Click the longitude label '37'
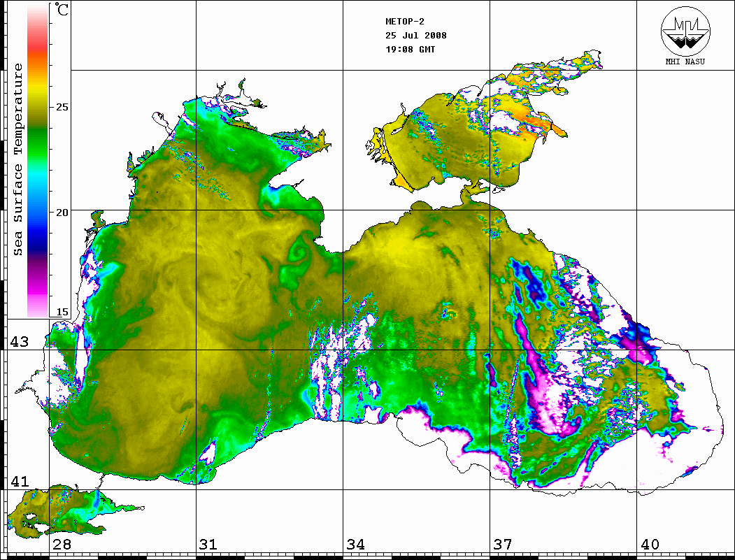The image size is (735, 560). (x=503, y=545)
